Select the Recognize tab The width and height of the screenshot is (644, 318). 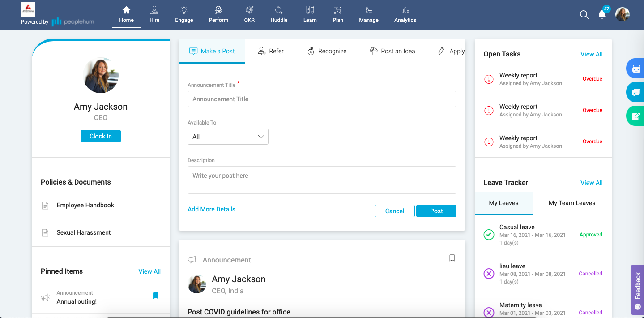point(327,51)
